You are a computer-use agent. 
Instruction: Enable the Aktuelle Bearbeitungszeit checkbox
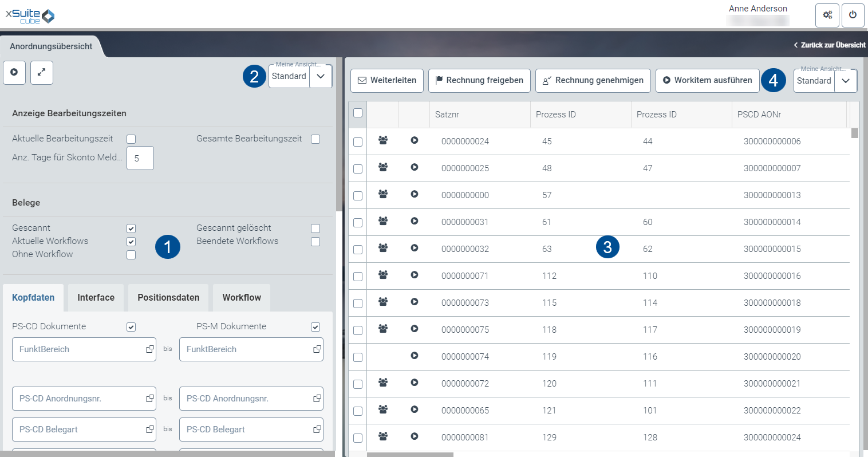[131, 139]
